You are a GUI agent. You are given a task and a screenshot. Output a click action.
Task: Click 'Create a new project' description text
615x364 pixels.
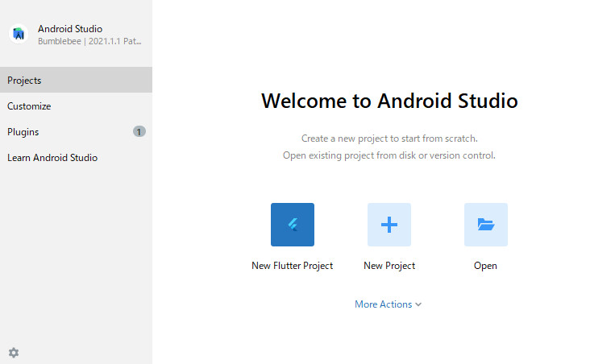pos(389,139)
